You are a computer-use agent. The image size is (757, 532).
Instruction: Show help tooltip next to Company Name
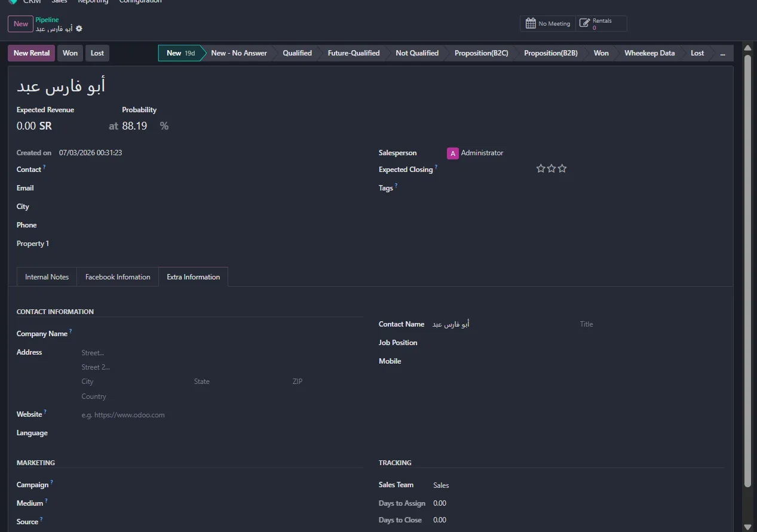[x=71, y=331]
